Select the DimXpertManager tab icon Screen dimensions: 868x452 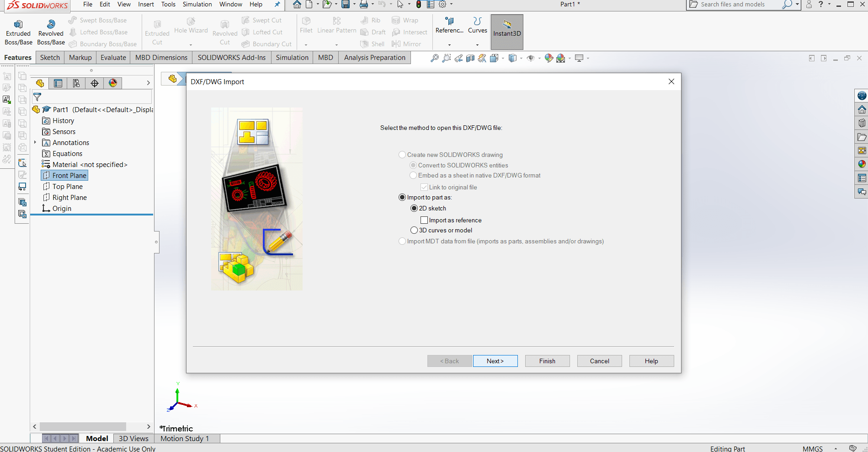(95, 83)
